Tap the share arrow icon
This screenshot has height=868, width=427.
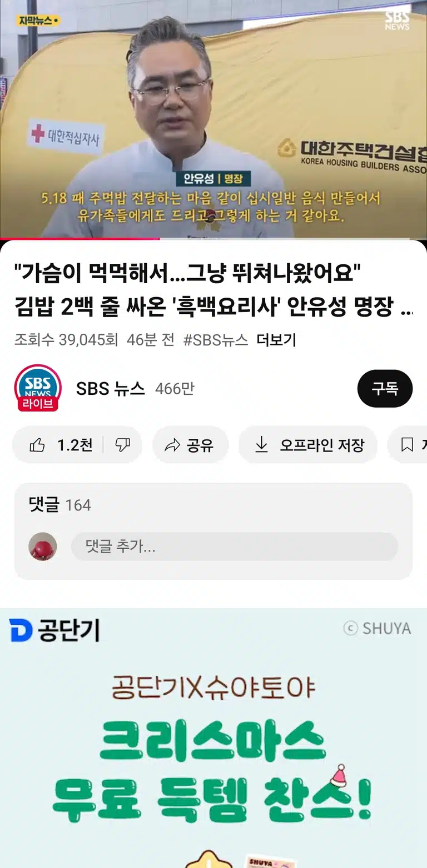(x=173, y=445)
